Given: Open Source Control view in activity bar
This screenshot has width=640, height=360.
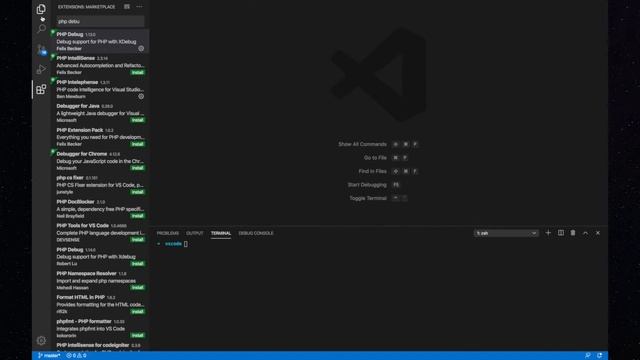Looking at the screenshot, I should [x=41, y=49].
